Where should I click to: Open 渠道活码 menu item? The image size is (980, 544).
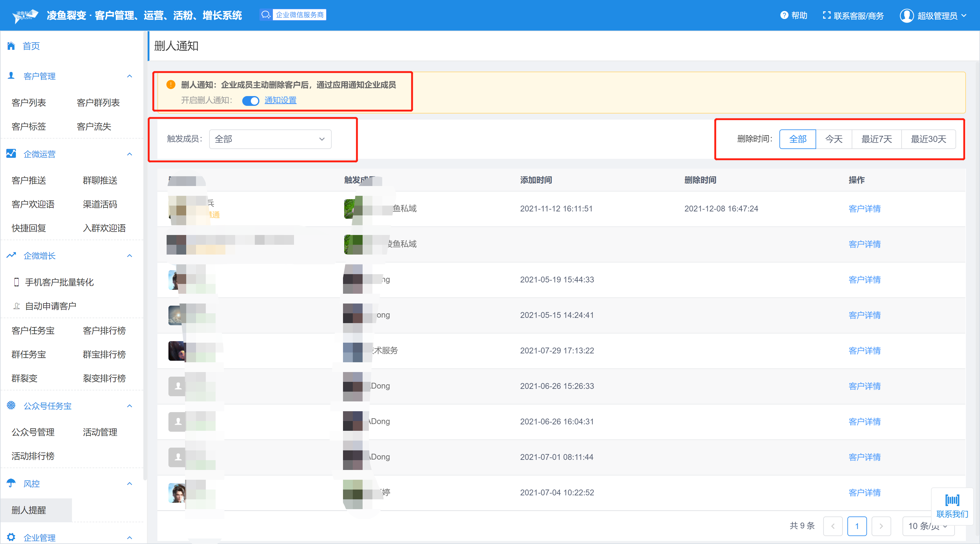click(x=100, y=204)
